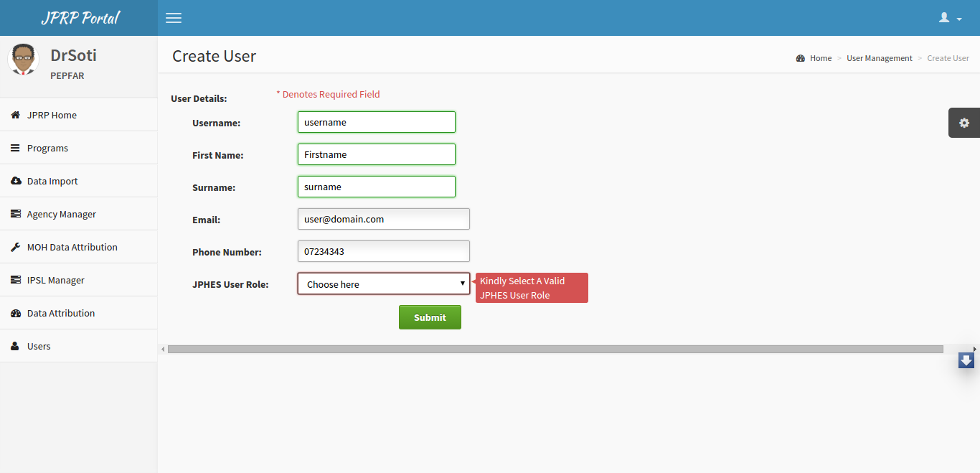This screenshot has height=473, width=980.
Task: Click the person icon beside Users
Action: pos(15,346)
